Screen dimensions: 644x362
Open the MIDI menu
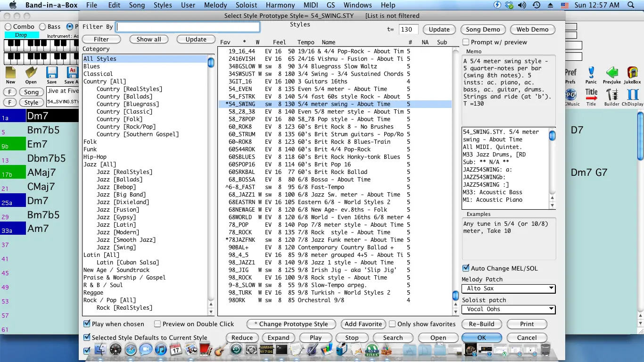point(311,5)
